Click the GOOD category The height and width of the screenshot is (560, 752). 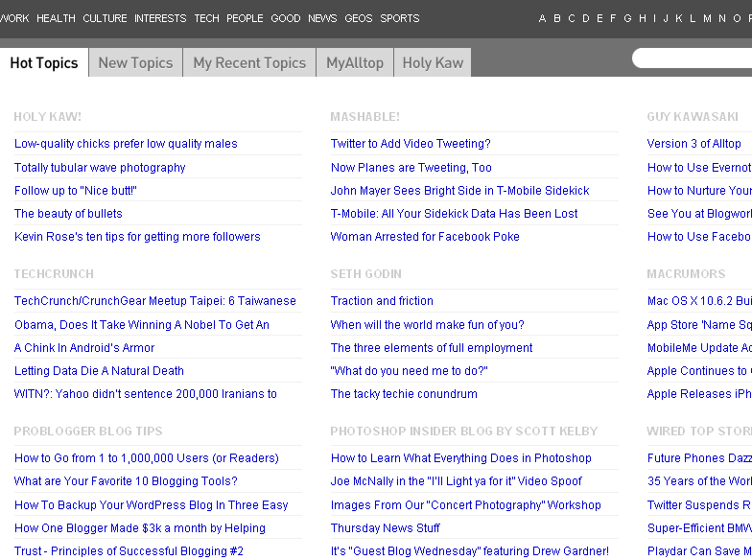(286, 18)
